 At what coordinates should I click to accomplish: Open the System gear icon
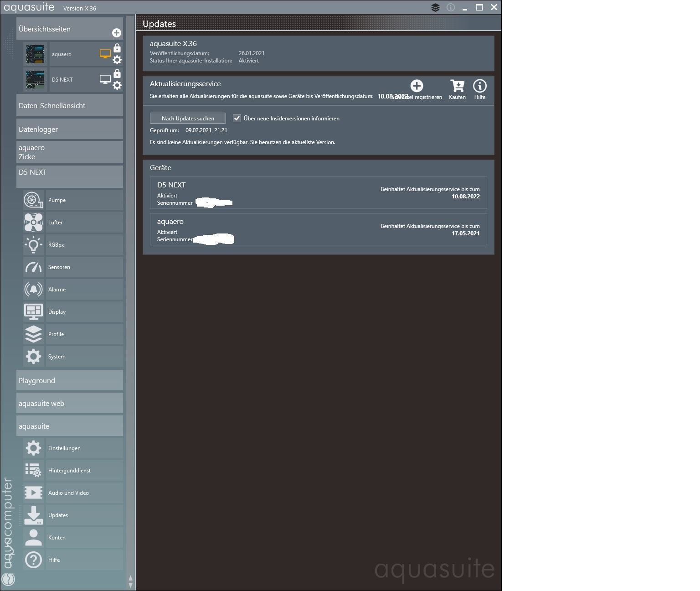(x=33, y=357)
